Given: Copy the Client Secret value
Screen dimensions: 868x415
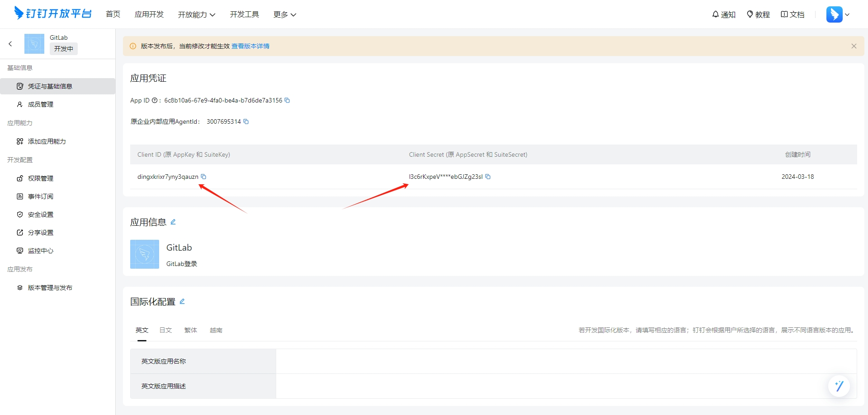Looking at the screenshot, I should (488, 177).
